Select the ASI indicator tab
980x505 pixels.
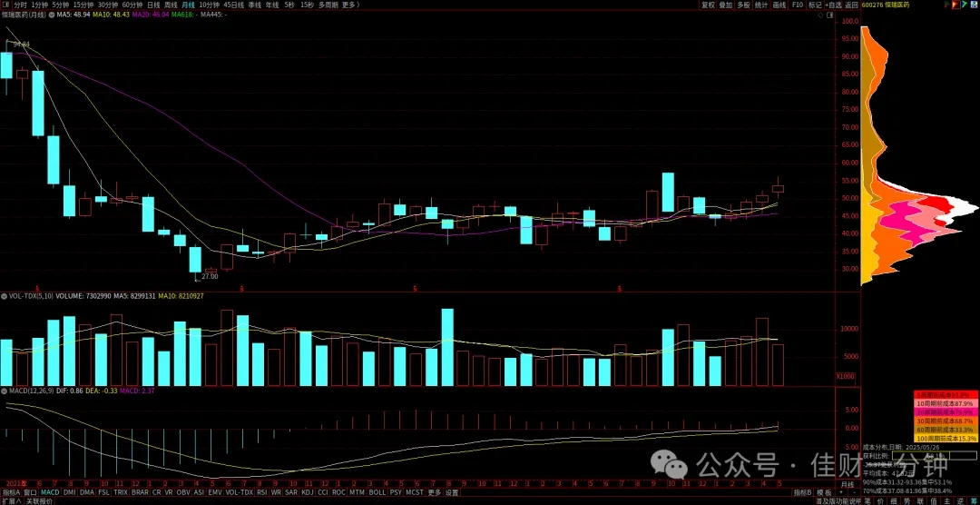199,492
